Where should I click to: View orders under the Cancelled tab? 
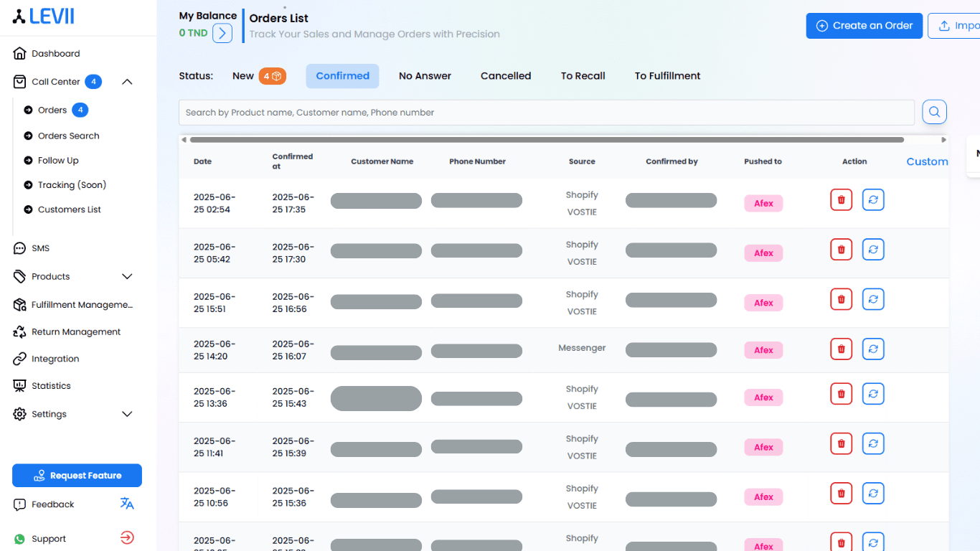[x=506, y=75]
